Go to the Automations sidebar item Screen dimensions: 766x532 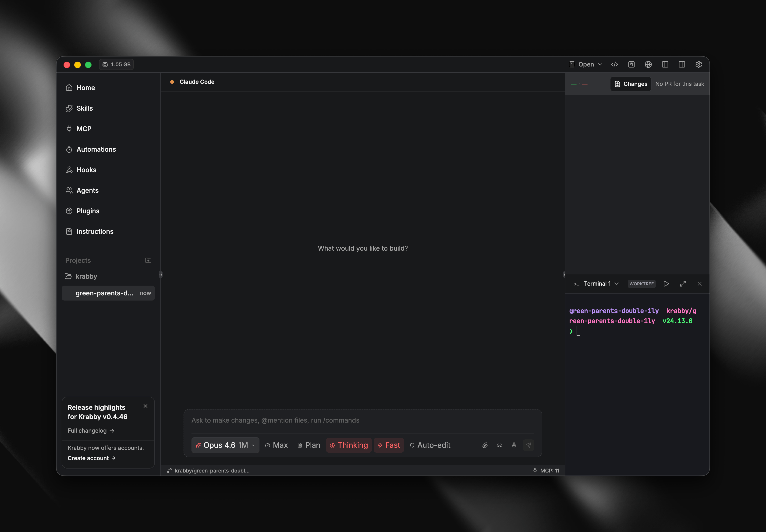pyautogui.click(x=96, y=149)
